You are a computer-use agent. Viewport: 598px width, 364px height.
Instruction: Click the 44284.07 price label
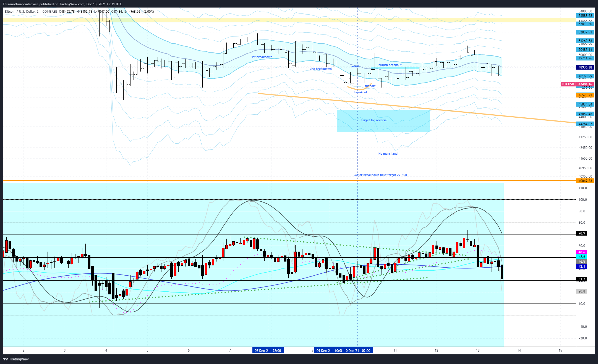coord(585,124)
